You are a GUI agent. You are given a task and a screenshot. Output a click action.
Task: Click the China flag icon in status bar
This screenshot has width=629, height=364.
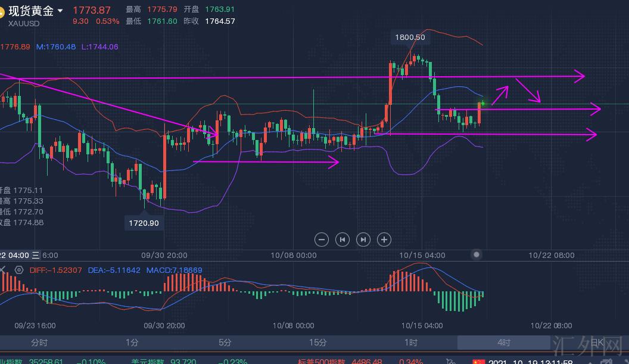[478, 362]
